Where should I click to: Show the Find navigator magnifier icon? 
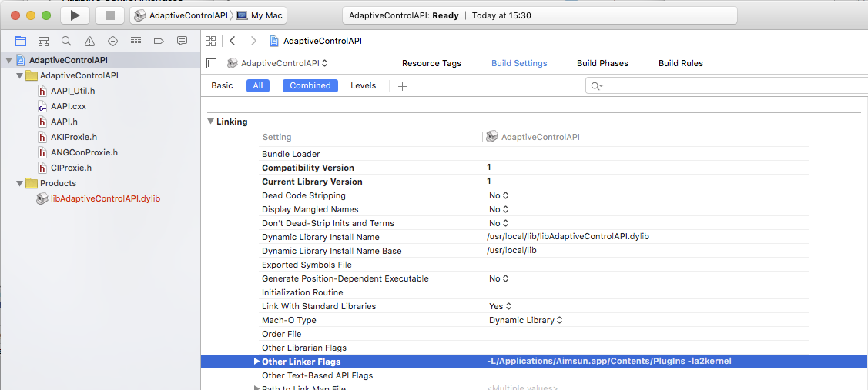pyautogui.click(x=66, y=41)
